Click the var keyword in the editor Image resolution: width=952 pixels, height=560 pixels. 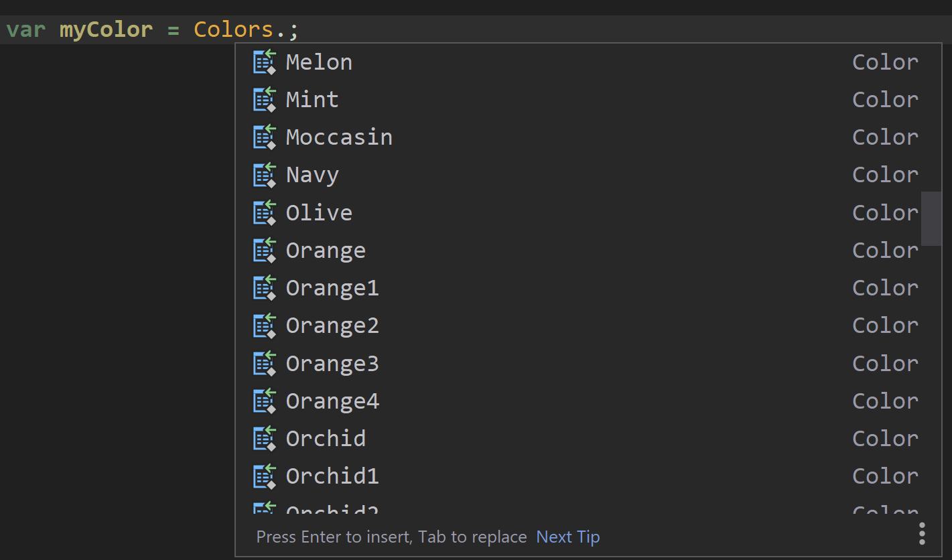click(25, 29)
